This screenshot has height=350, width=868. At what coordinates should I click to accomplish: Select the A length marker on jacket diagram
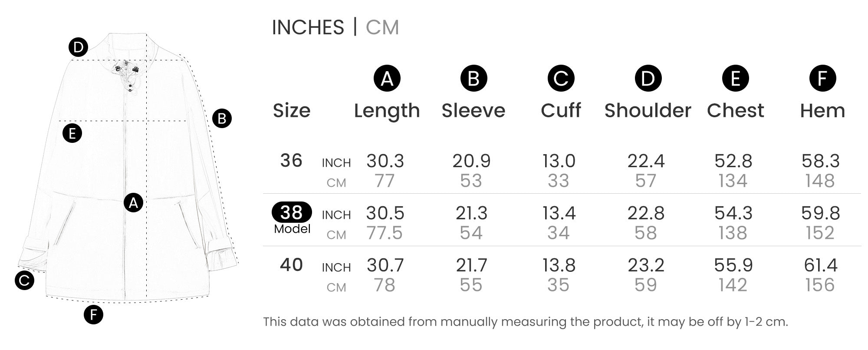[x=133, y=203]
